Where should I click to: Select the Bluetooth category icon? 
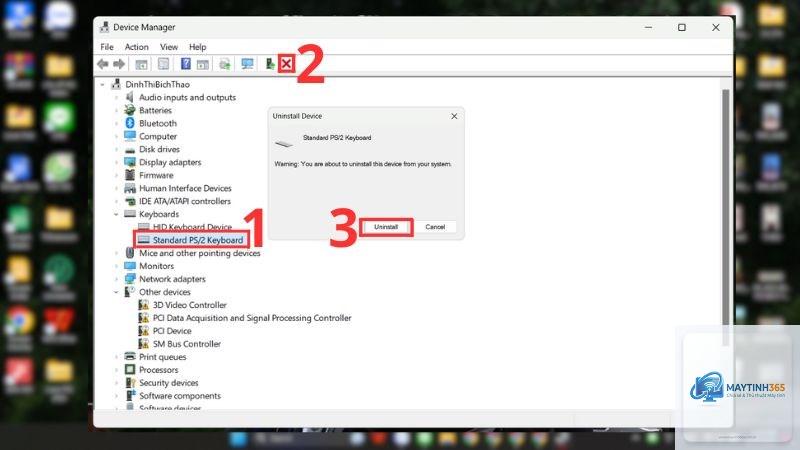130,123
